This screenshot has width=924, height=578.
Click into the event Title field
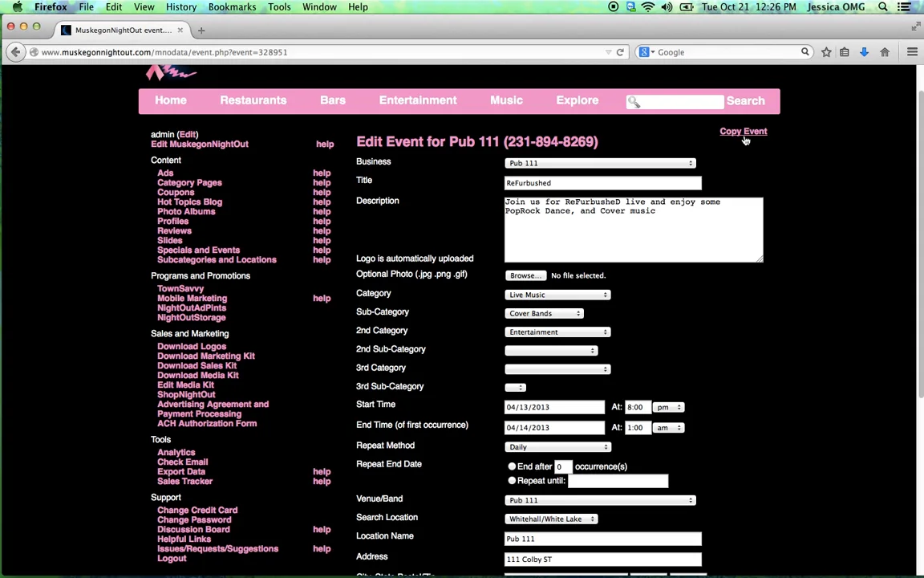click(603, 183)
